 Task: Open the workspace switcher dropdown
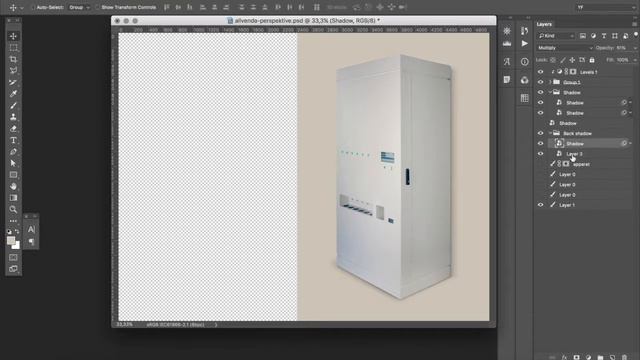tap(606, 7)
